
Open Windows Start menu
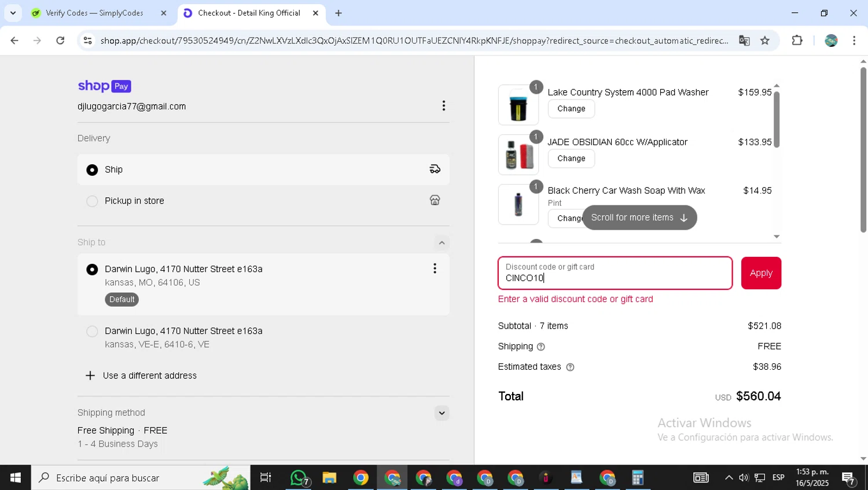click(x=16, y=478)
